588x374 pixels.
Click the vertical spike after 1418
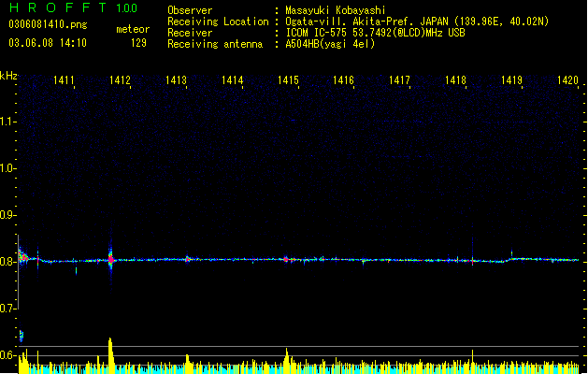coord(472,252)
